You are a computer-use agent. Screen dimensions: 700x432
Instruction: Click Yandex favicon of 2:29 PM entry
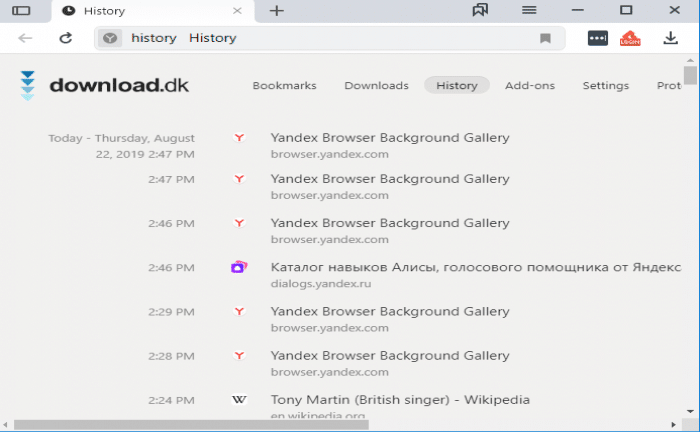point(239,311)
